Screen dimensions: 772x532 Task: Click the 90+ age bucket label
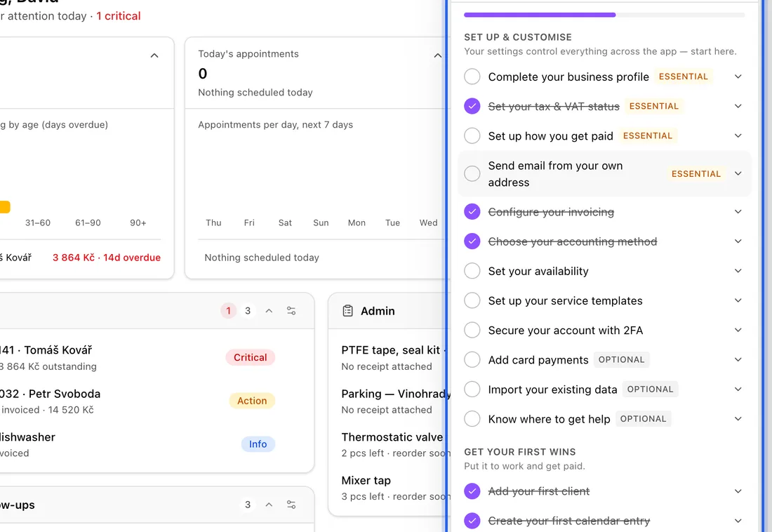[138, 222]
